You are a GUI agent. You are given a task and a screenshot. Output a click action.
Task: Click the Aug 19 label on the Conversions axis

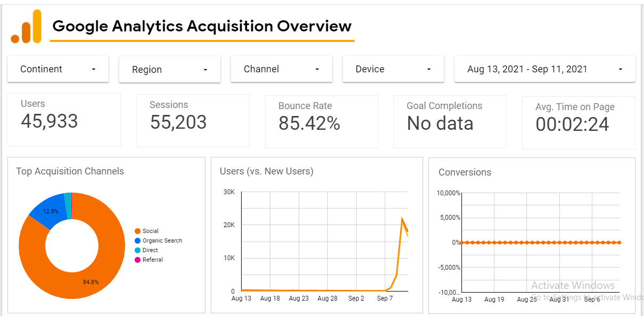point(494,300)
